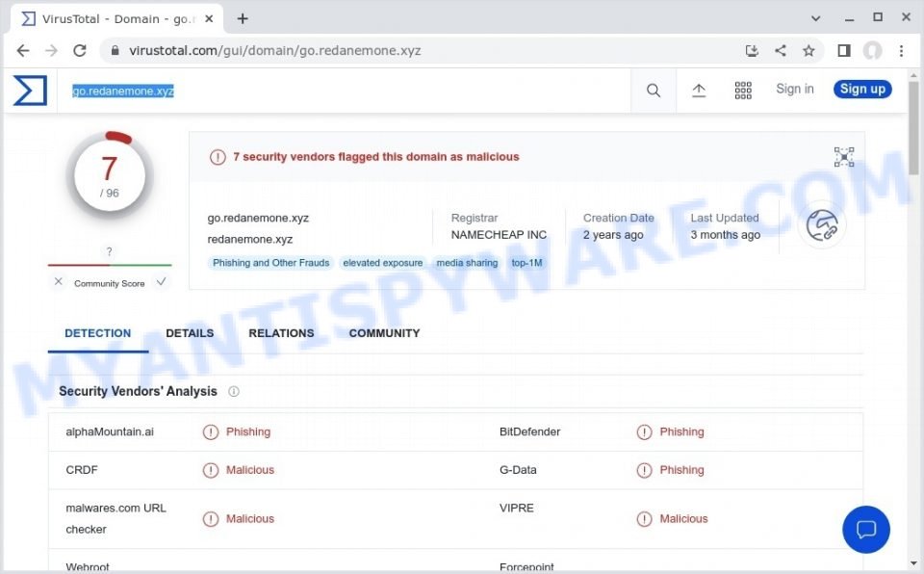The width and height of the screenshot is (924, 574).
Task: Close the VirusTotal browser tab
Action: pos(209,19)
